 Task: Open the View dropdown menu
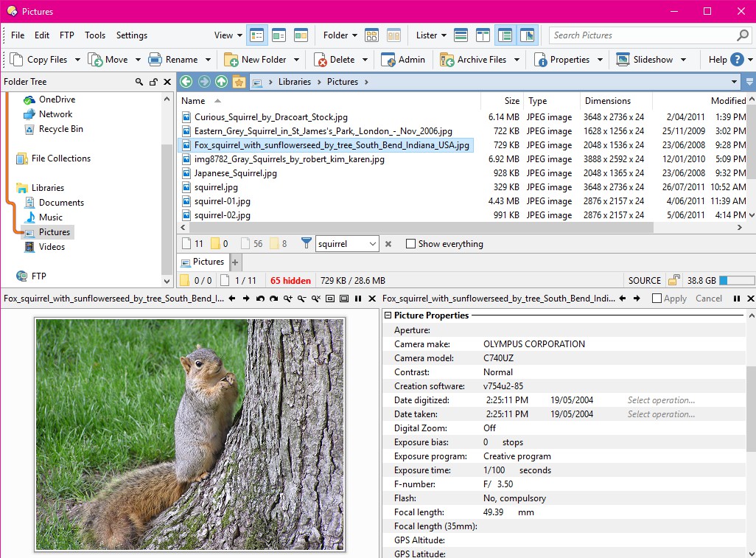225,35
